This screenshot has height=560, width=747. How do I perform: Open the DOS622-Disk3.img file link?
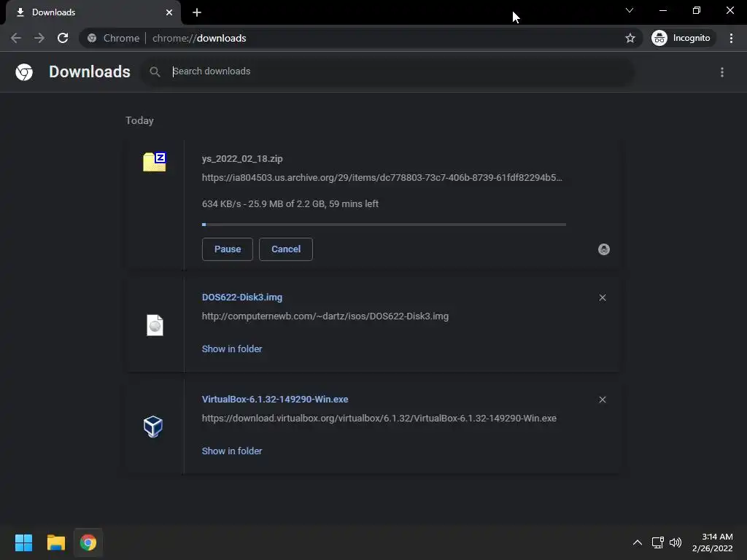click(242, 297)
